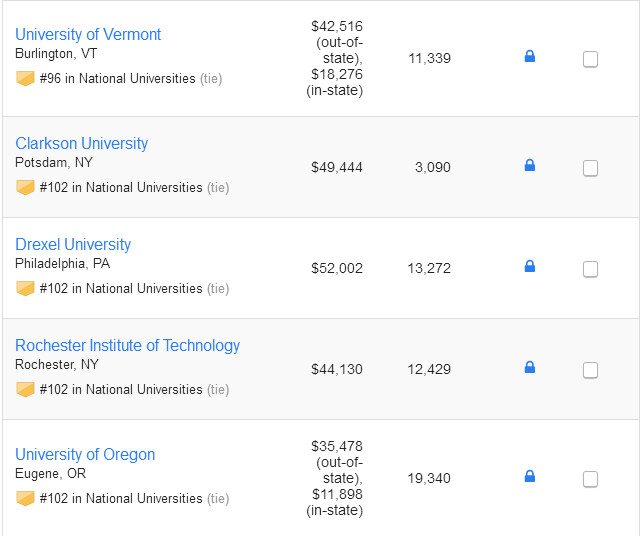Go to Drexel University page link
The width and height of the screenshot is (641, 536).
coord(73,244)
